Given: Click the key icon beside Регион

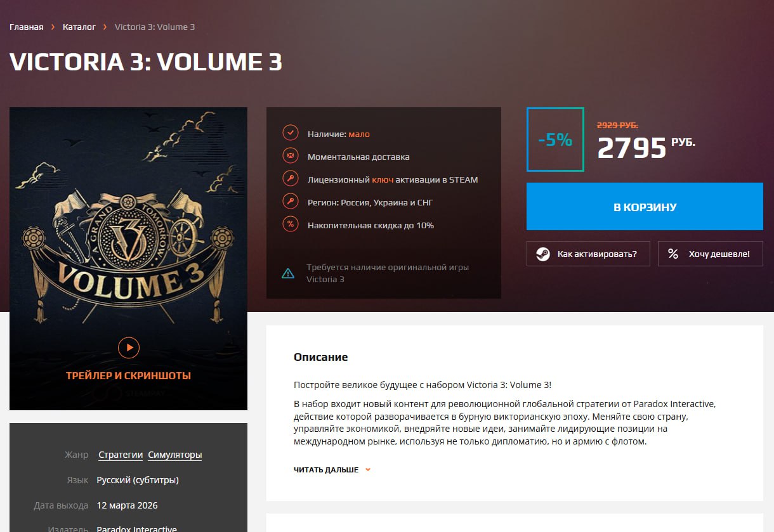Looking at the screenshot, I should [x=290, y=202].
